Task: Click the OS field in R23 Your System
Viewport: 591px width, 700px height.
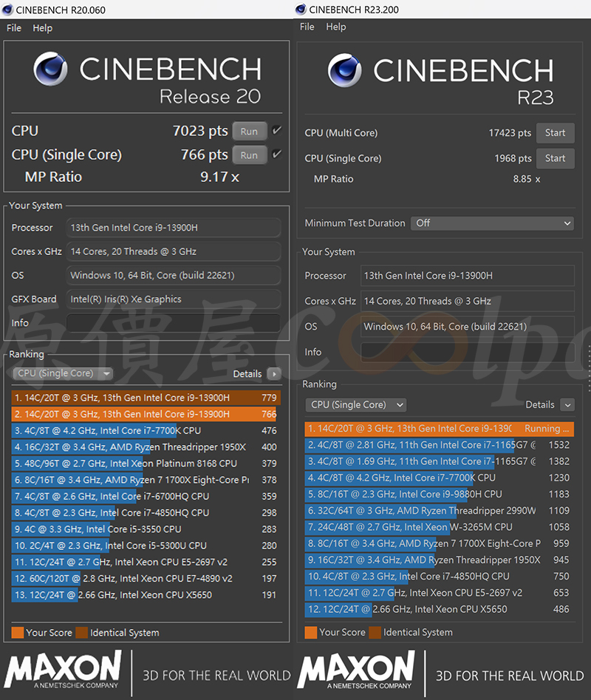Action: [x=468, y=326]
